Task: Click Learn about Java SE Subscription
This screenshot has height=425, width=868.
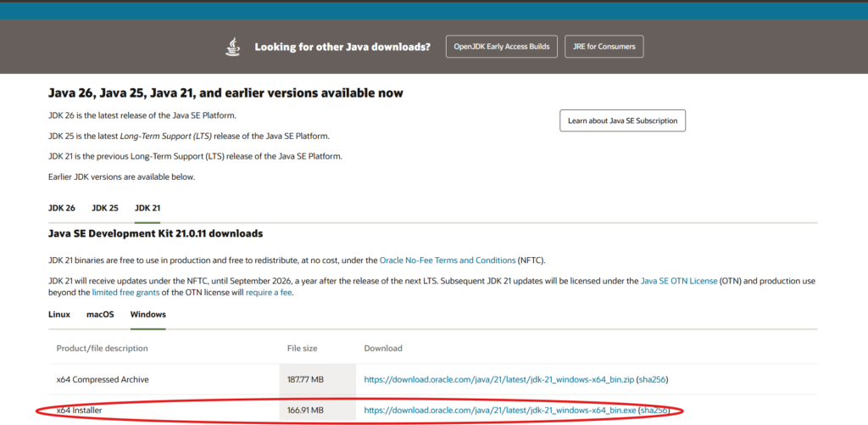Action: [622, 120]
